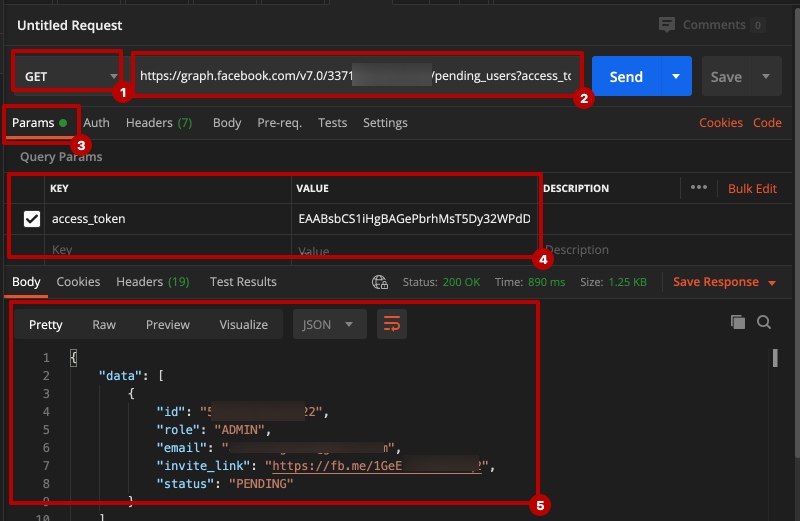This screenshot has width=800, height=521.
Task: Switch to Preview response view
Action: pyautogui.click(x=168, y=325)
